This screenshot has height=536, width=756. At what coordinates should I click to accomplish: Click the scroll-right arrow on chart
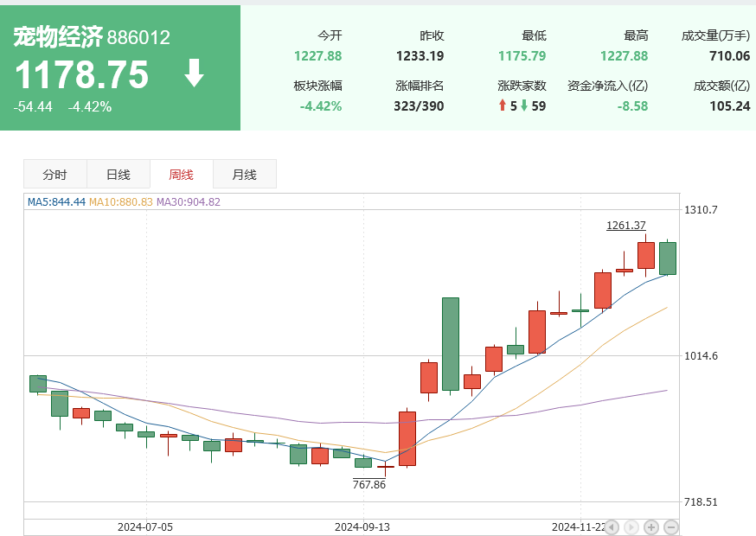(x=631, y=526)
